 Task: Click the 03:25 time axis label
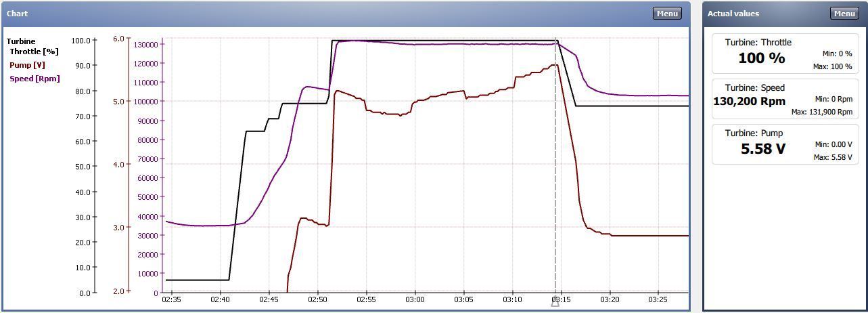coord(658,299)
